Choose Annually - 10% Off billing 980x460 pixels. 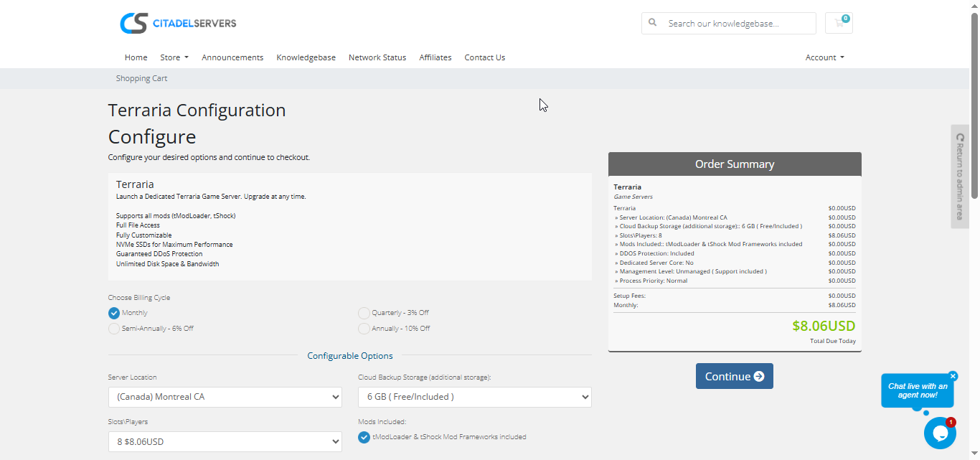click(x=364, y=329)
